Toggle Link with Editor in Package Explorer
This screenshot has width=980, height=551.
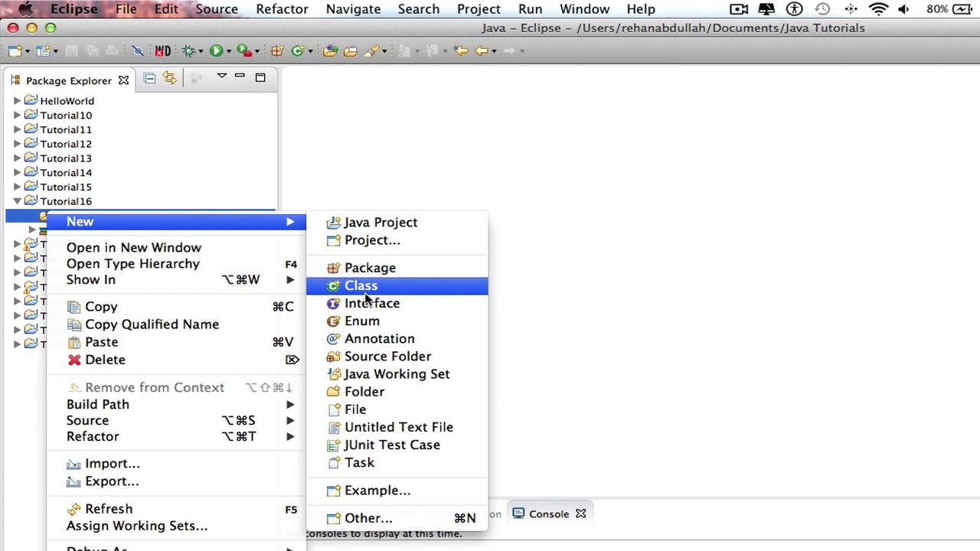[169, 78]
